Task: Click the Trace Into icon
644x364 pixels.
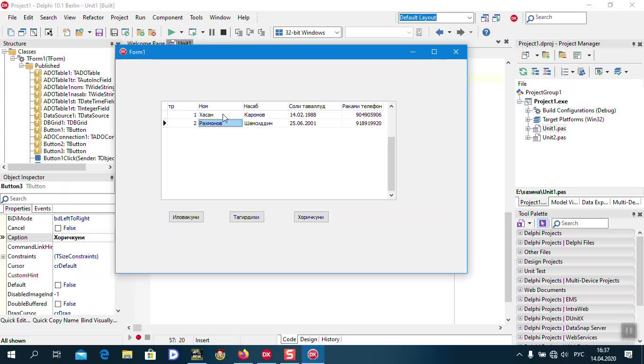Action: [239, 32]
